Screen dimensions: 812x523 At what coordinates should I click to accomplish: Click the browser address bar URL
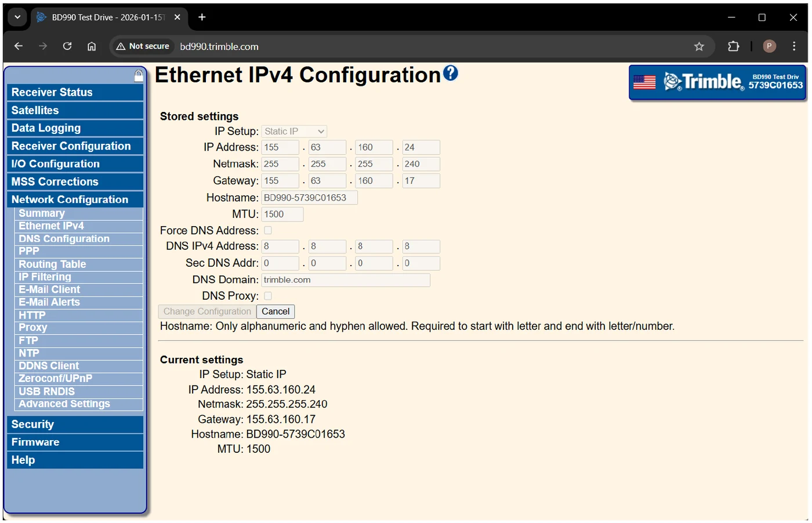(x=219, y=46)
